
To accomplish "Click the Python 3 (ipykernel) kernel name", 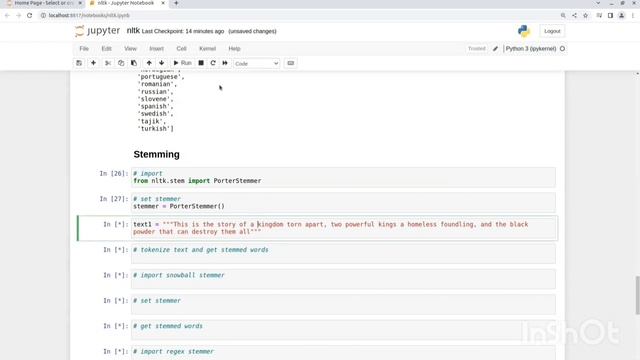I will click(531, 49).
